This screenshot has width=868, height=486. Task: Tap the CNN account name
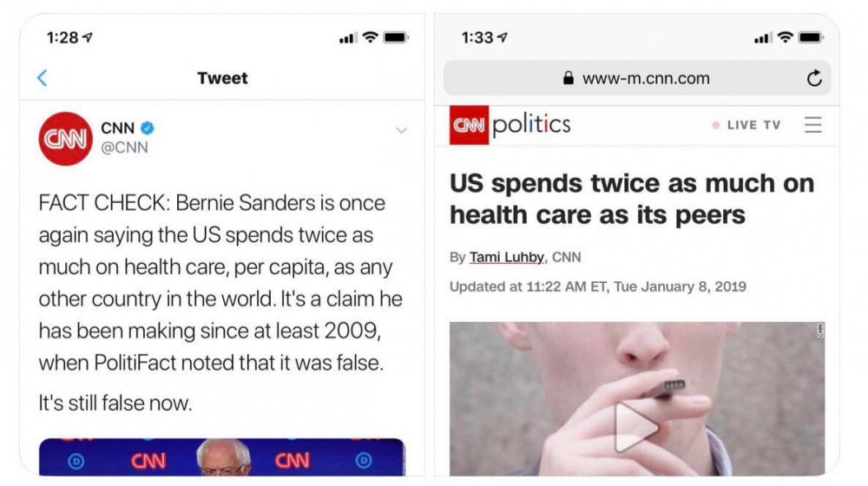(x=117, y=128)
